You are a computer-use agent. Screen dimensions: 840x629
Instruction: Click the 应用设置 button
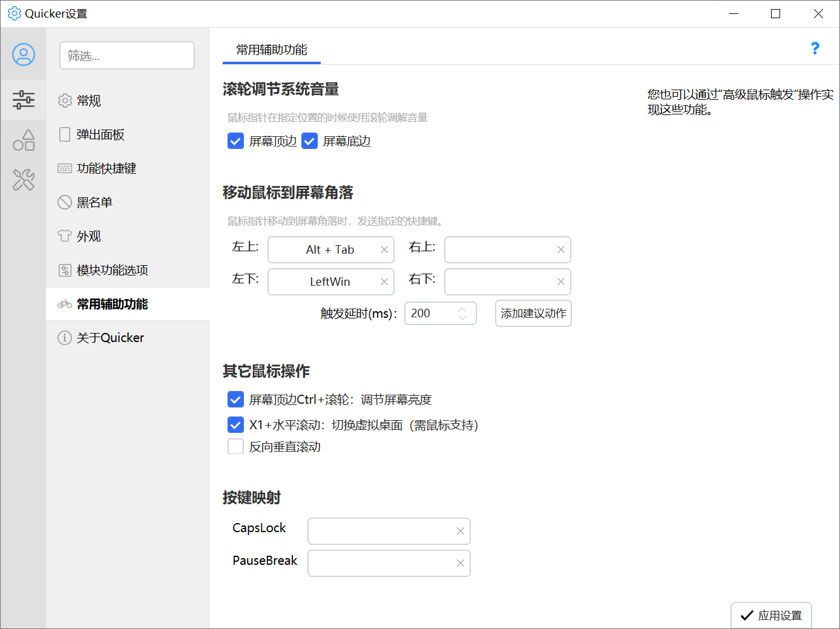pos(771,615)
